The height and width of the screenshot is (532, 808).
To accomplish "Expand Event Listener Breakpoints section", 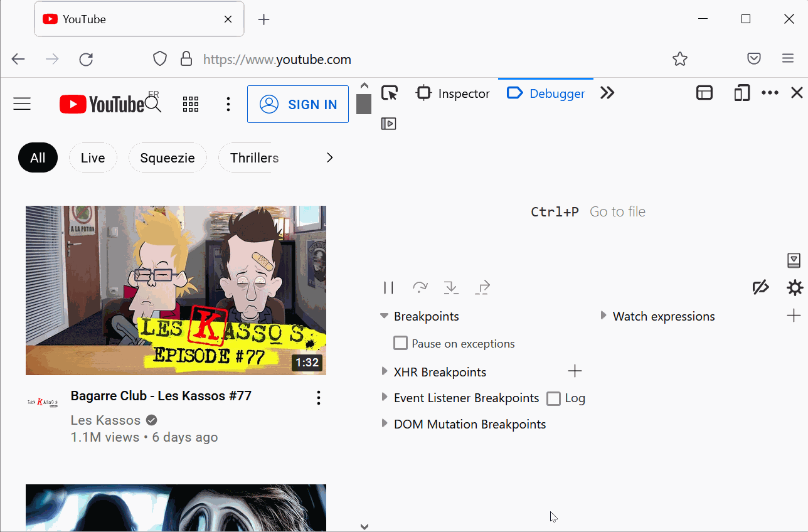I will [x=385, y=397].
